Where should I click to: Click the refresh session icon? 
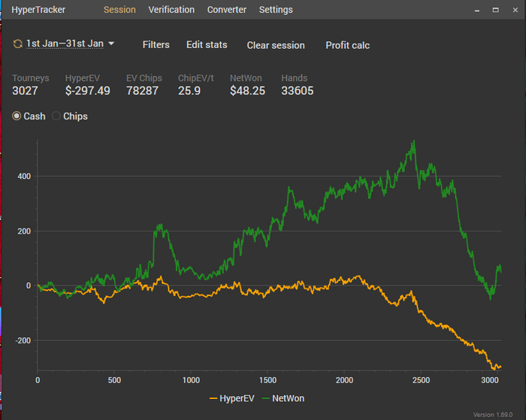(x=17, y=44)
